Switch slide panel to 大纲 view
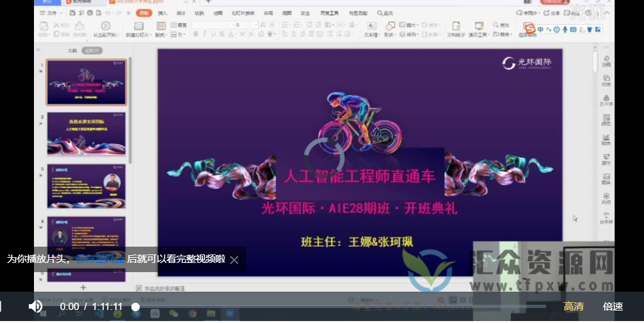The height and width of the screenshot is (323, 644). pyautogui.click(x=72, y=50)
